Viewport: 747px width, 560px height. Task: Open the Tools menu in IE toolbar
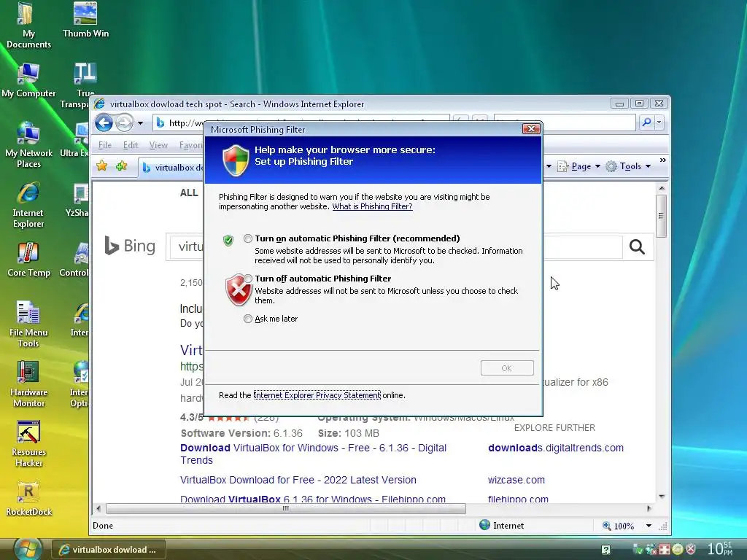pyautogui.click(x=628, y=166)
